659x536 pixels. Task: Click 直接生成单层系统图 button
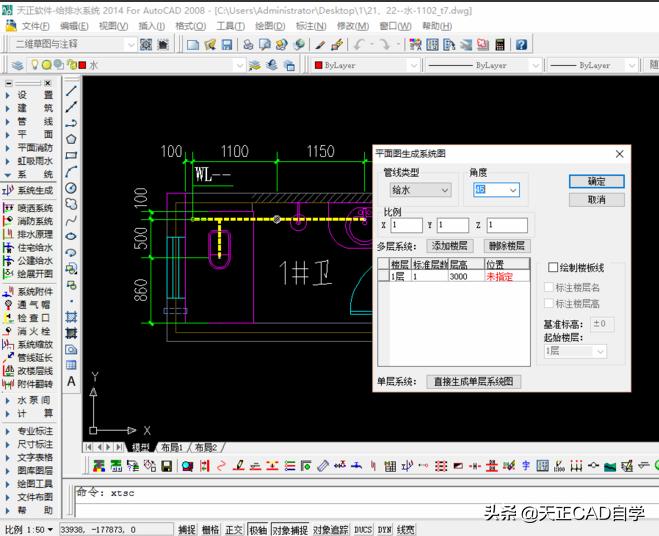(x=474, y=381)
